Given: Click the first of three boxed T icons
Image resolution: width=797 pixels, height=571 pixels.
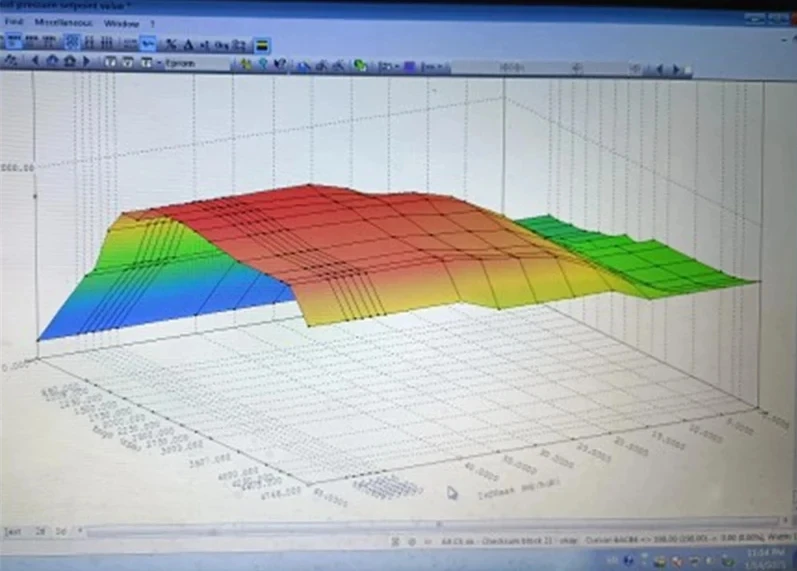Looking at the screenshot, I should click(x=110, y=62).
